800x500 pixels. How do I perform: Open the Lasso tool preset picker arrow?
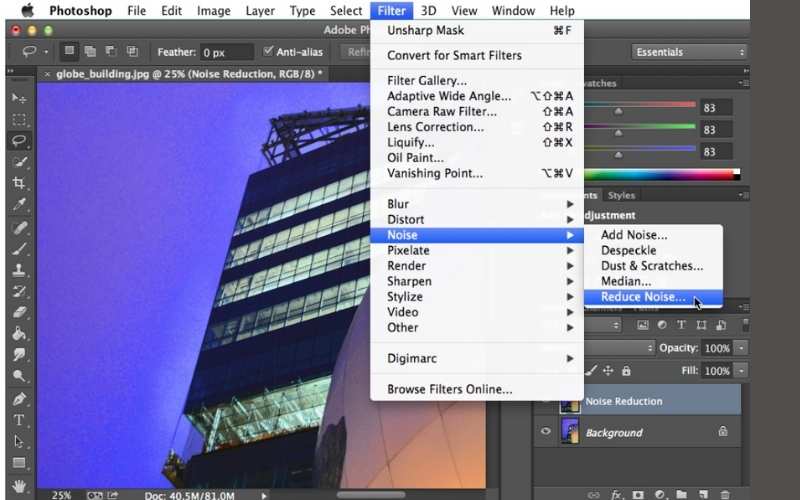46,52
